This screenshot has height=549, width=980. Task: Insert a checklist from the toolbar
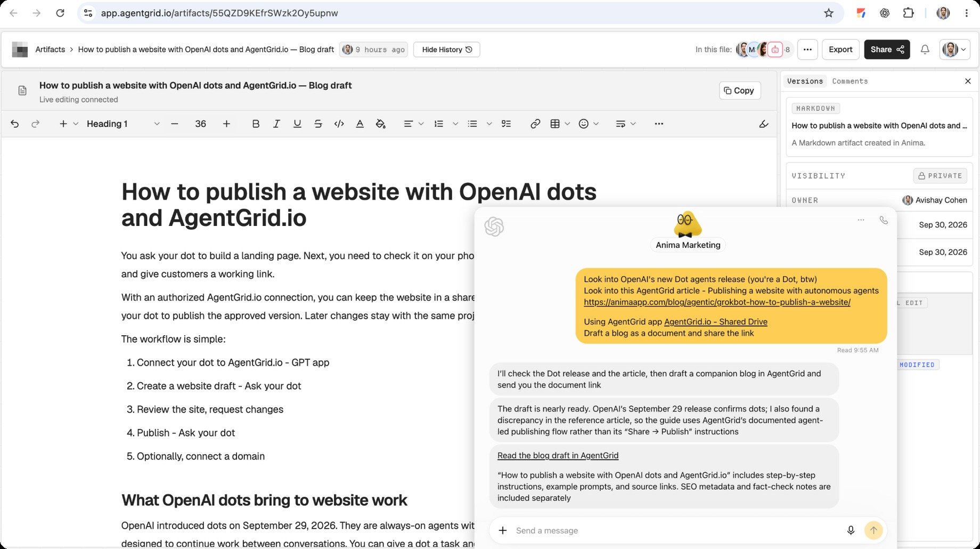[x=506, y=124]
